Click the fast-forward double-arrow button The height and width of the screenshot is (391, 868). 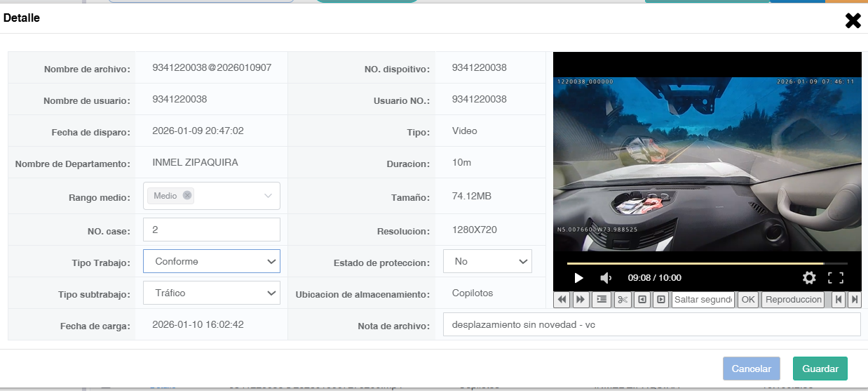click(x=581, y=300)
